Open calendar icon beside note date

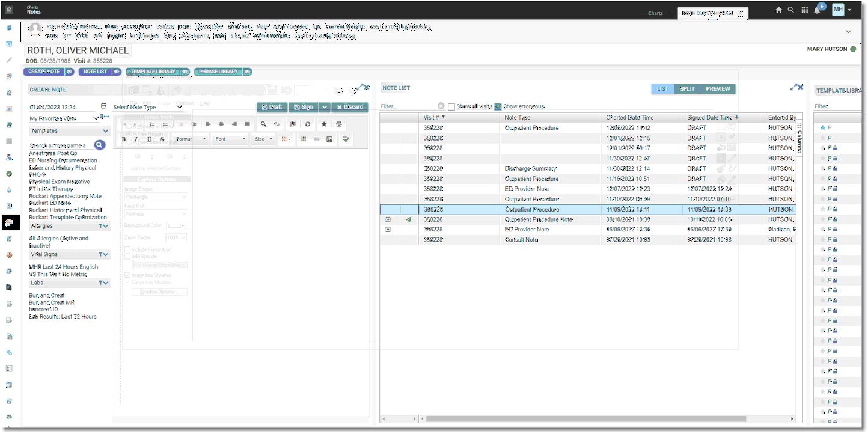pos(103,106)
